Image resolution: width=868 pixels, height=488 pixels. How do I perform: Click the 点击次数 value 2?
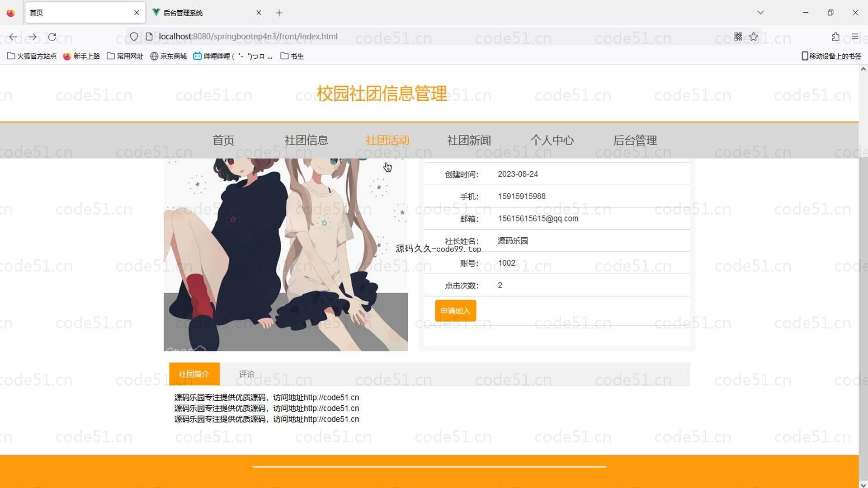tap(500, 285)
